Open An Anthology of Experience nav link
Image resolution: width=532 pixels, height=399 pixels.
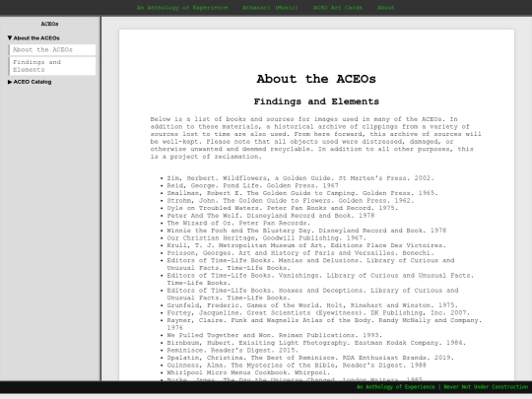182,8
